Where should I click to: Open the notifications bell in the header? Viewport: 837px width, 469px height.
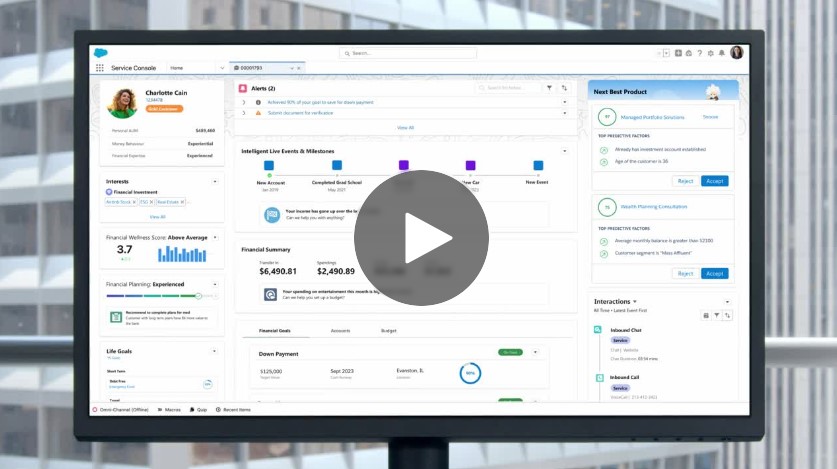pos(721,53)
